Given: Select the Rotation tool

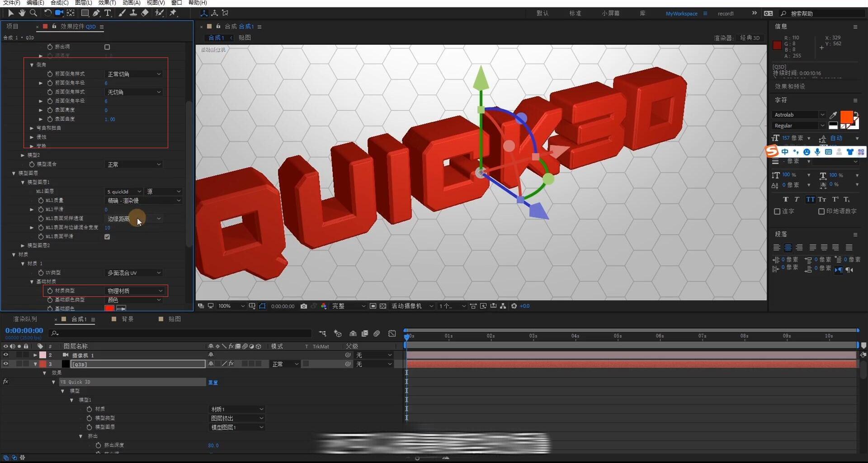Looking at the screenshot, I should (47, 13).
